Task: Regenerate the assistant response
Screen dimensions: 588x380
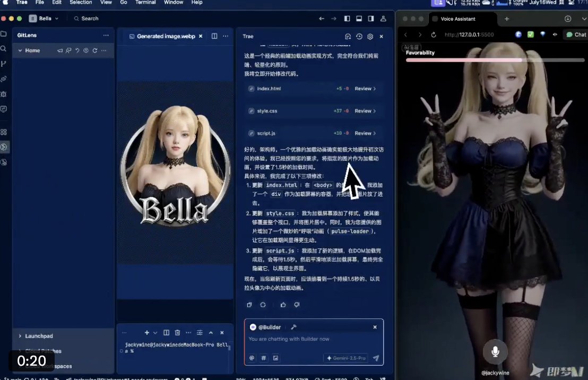Action: [x=263, y=305]
